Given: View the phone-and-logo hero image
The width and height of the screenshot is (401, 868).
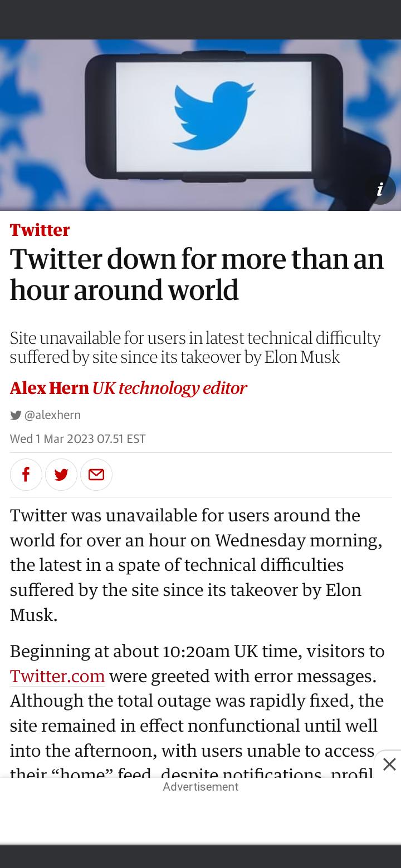Looking at the screenshot, I should coord(200,125).
